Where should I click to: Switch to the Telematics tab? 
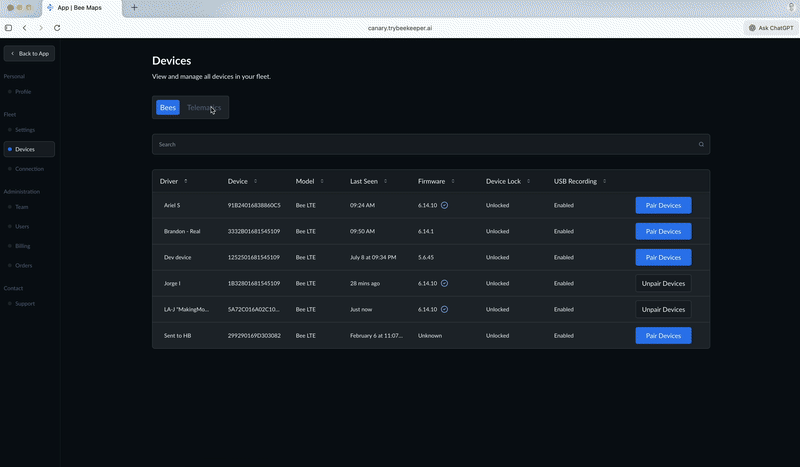pyautogui.click(x=204, y=107)
